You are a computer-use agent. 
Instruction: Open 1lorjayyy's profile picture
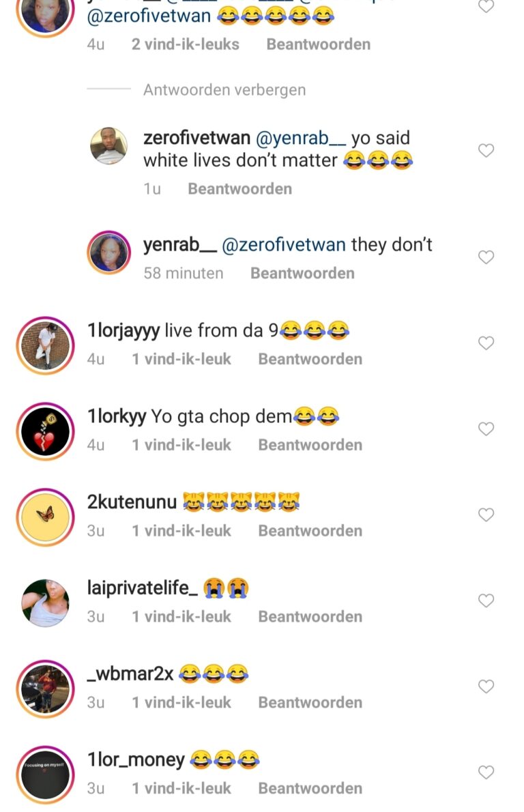click(x=46, y=345)
